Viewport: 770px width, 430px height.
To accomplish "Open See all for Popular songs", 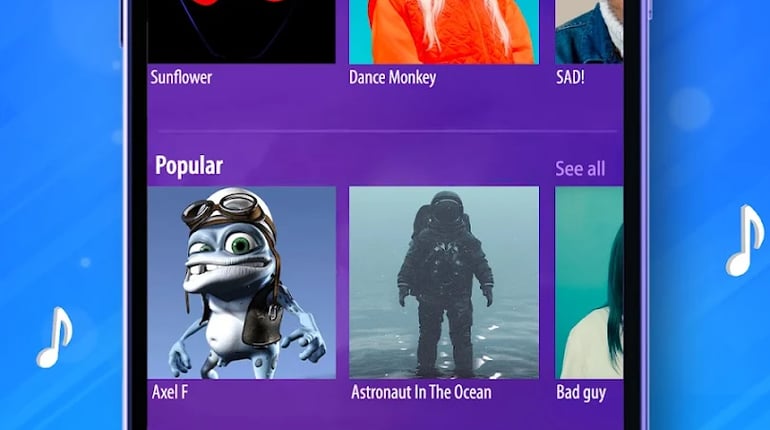I will pyautogui.click(x=580, y=169).
